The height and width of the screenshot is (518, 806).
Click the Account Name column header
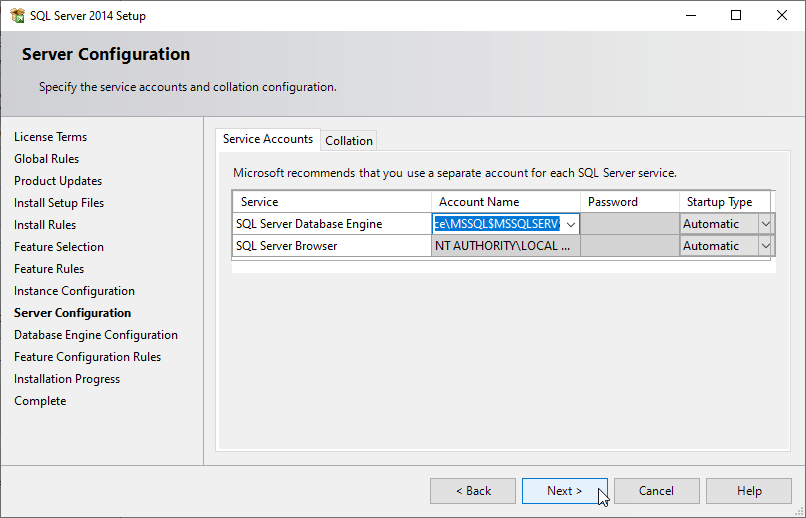(505, 202)
